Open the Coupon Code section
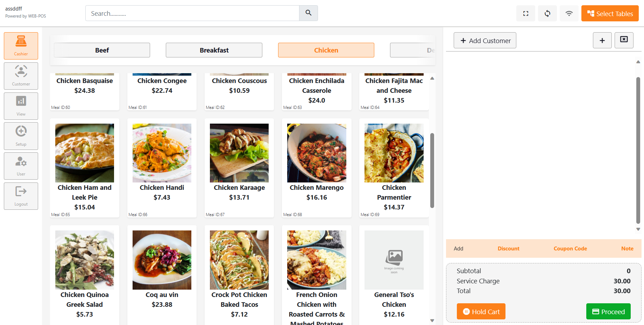Image resolution: width=644 pixels, height=325 pixels. tap(570, 248)
